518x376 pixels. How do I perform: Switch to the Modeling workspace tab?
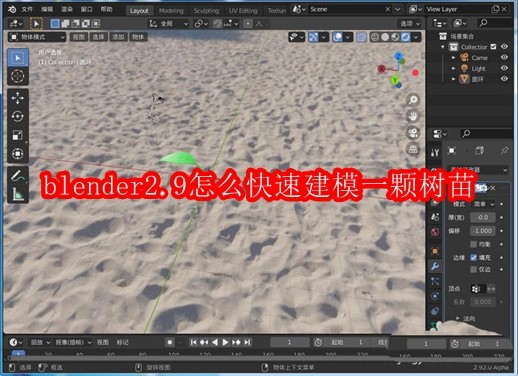[x=171, y=11]
